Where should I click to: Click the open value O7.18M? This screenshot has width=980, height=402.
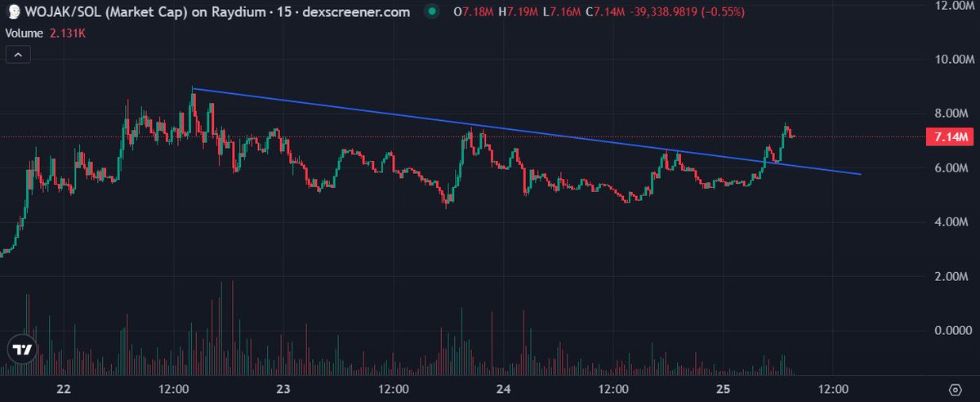[474, 13]
